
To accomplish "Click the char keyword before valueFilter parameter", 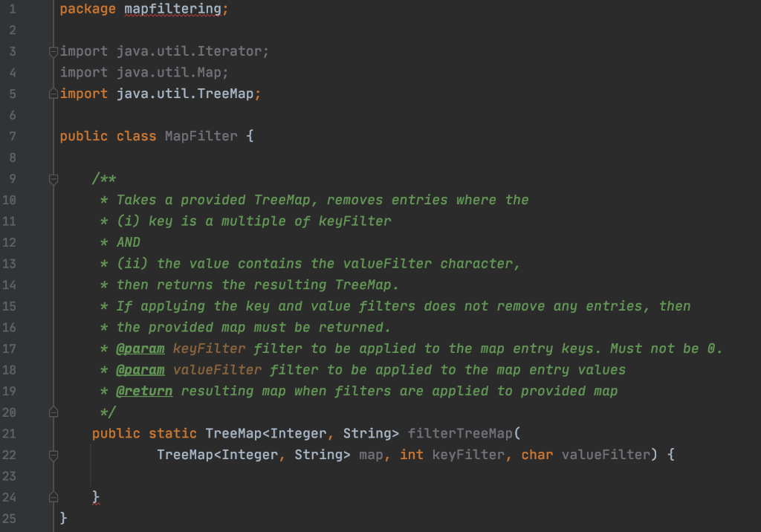I will 537,455.
